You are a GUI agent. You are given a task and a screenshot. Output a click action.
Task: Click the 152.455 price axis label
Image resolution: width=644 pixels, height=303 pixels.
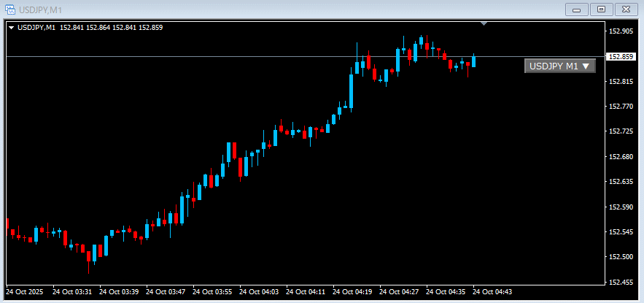tap(621, 282)
